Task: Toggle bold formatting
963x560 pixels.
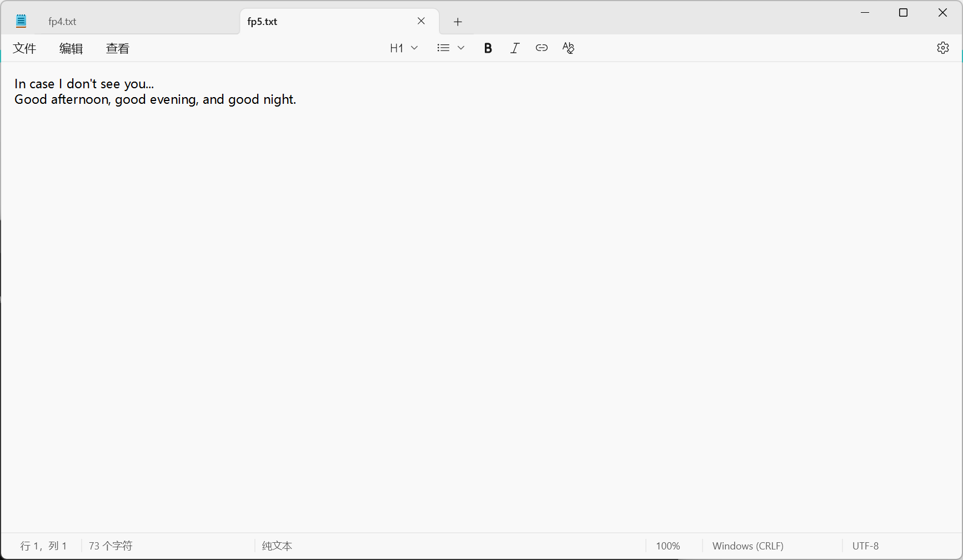Action: pyautogui.click(x=488, y=48)
